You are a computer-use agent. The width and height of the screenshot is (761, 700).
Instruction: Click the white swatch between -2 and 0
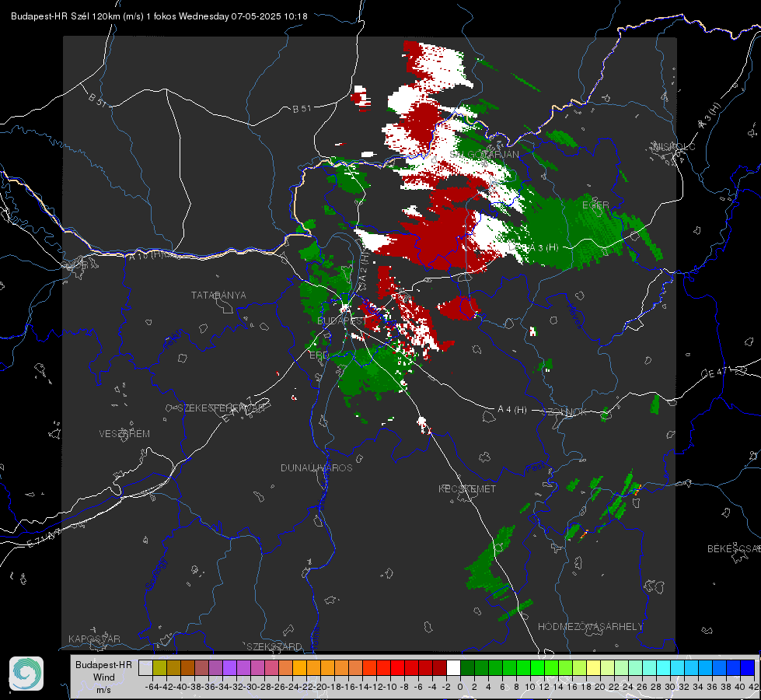(x=453, y=667)
